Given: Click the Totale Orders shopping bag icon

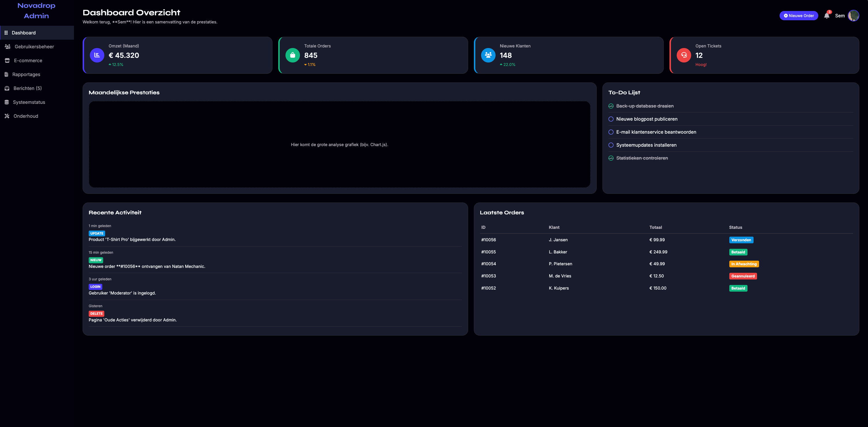Looking at the screenshot, I should click(x=292, y=55).
